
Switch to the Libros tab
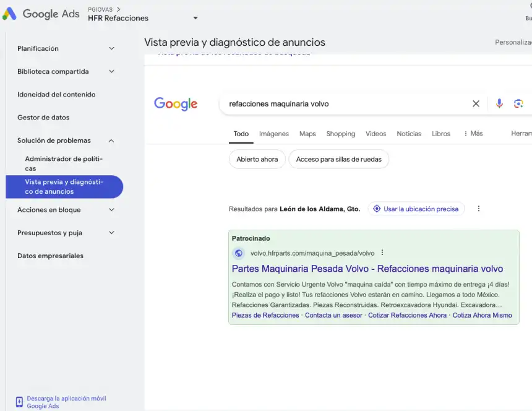440,134
